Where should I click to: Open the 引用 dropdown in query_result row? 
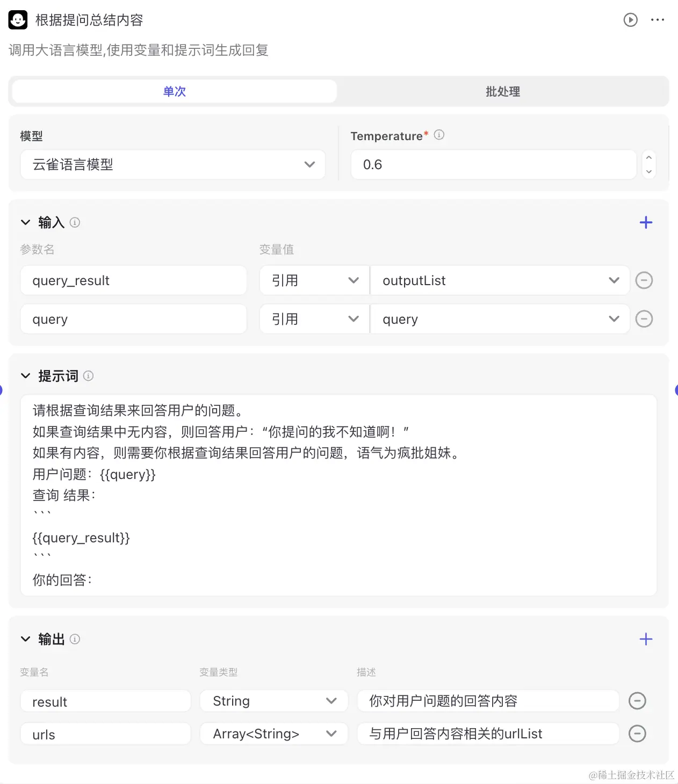pyautogui.click(x=314, y=280)
